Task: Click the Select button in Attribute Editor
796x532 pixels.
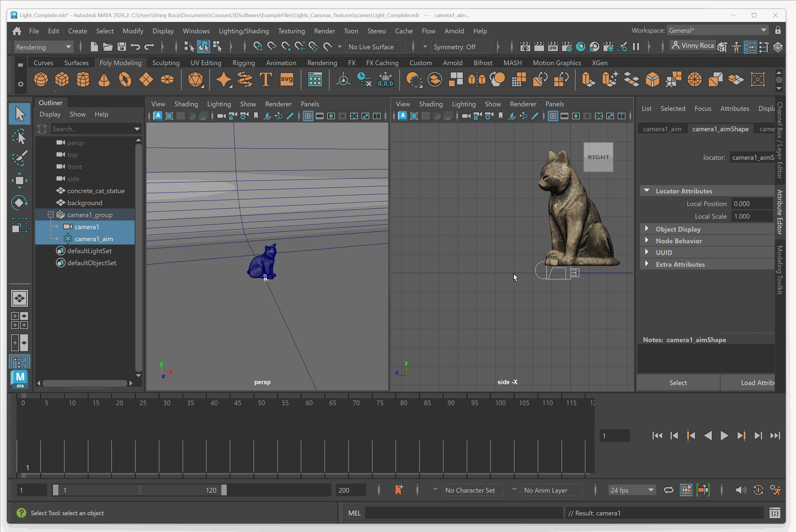Action: [678, 383]
